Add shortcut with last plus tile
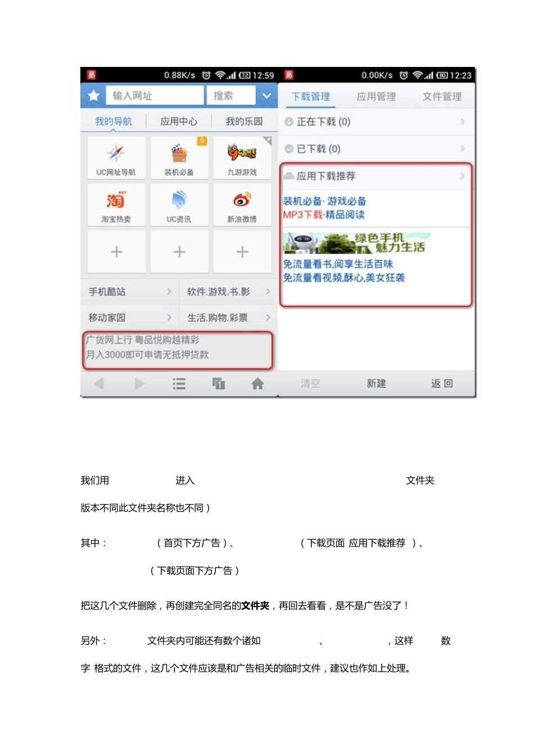 coord(242,251)
